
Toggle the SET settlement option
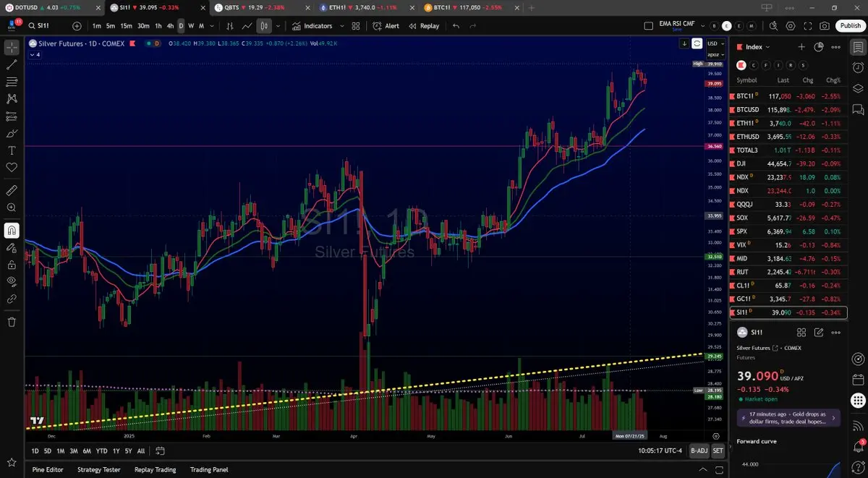coord(718,451)
